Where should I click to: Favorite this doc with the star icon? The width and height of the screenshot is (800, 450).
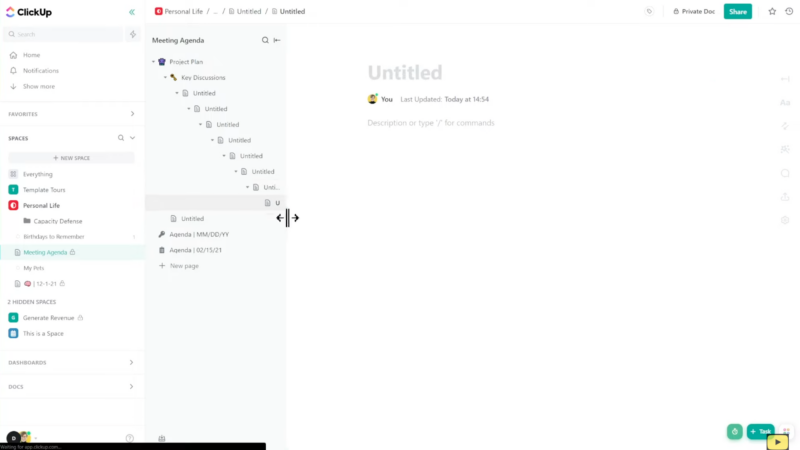tap(772, 11)
